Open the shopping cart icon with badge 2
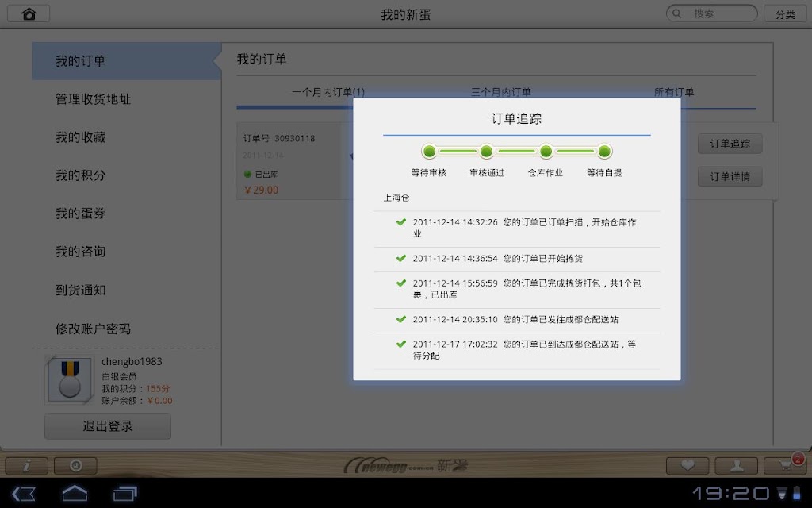812x508 pixels. (x=785, y=464)
